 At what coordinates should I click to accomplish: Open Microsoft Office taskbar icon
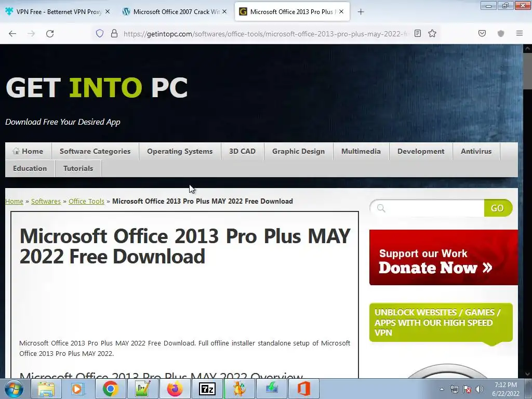coord(303,389)
